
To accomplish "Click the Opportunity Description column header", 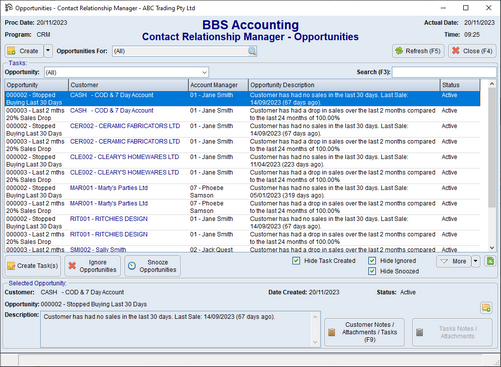I will point(344,85).
